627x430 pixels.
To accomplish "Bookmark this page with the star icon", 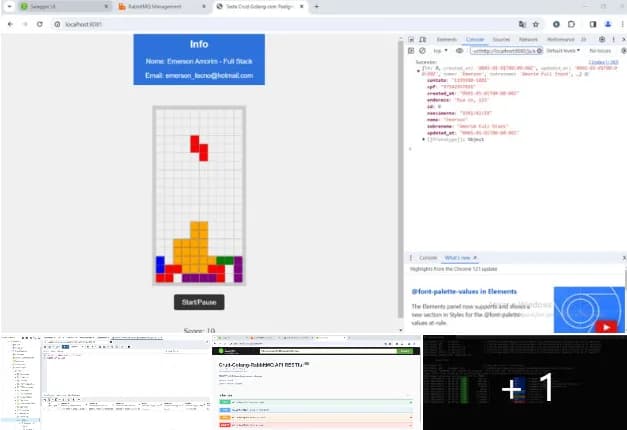I will [536, 24].
